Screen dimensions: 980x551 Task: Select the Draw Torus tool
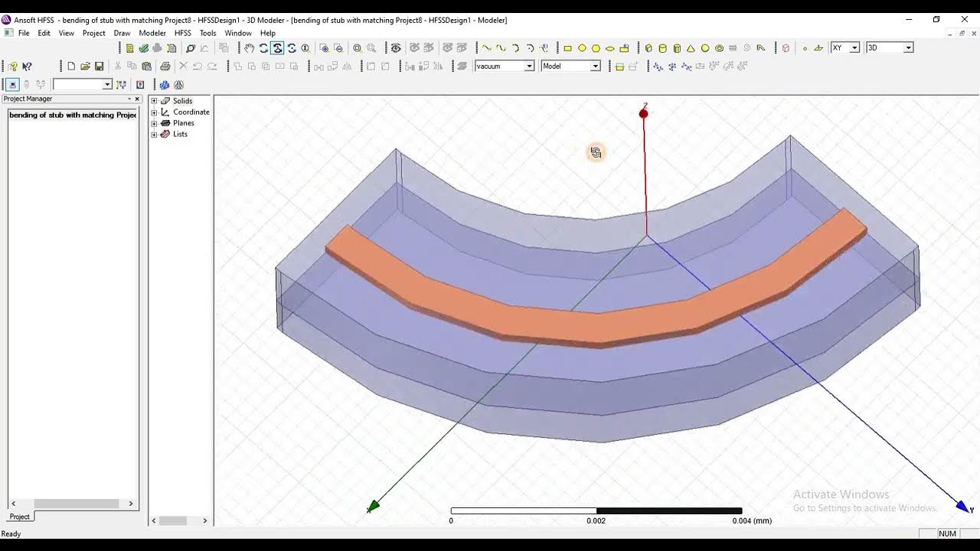pos(719,48)
